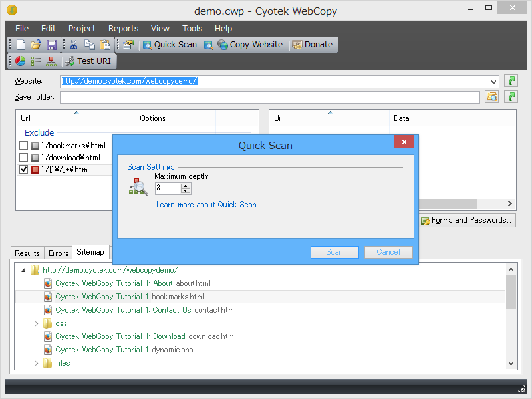Start Copy Website from the toolbar
Viewport: 532px width, 399px height.
coord(250,45)
